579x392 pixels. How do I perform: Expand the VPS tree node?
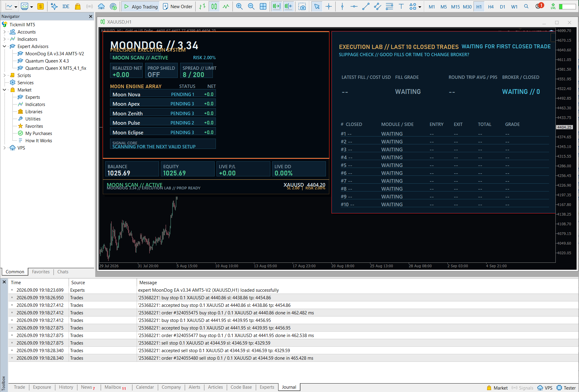4,148
